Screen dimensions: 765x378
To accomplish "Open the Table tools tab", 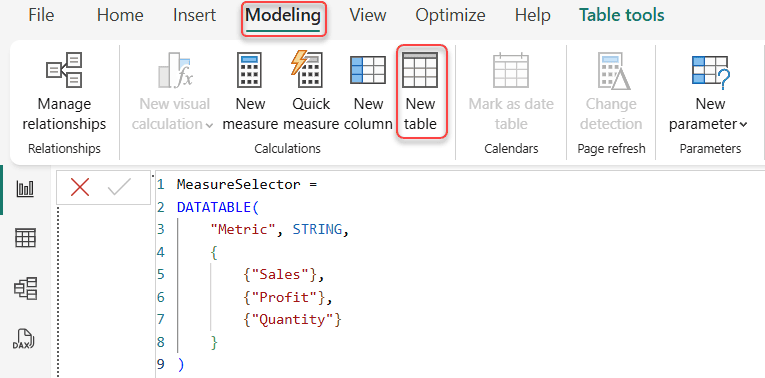I will tap(622, 16).
